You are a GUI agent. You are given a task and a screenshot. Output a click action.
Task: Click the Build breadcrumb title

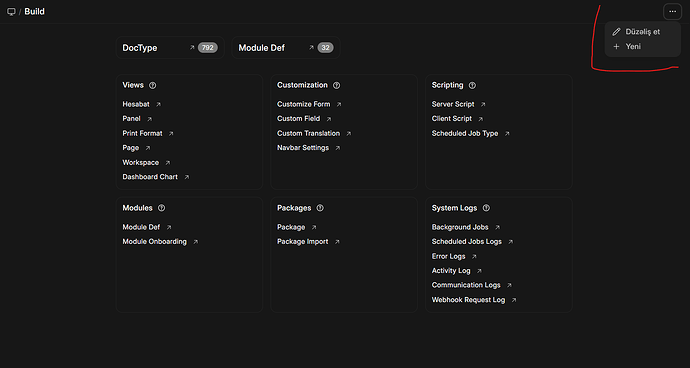tap(34, 12)
